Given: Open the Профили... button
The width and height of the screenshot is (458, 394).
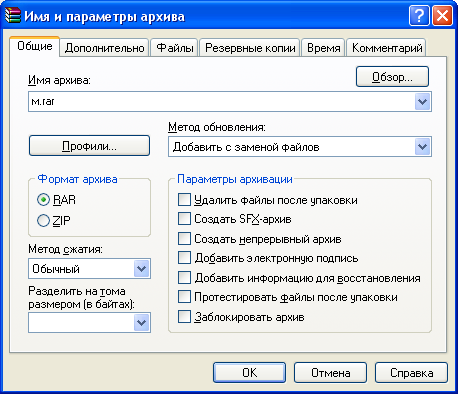Looking at the screenshot, I should pyautogui.click(x=89, y=146).
